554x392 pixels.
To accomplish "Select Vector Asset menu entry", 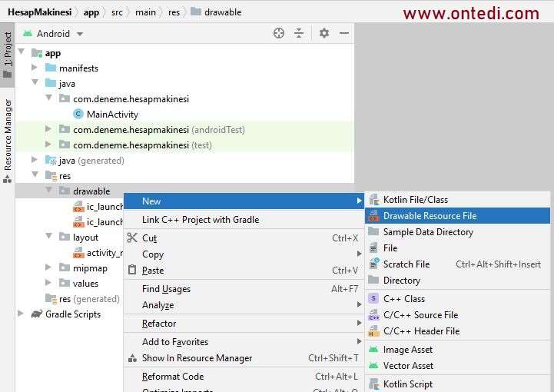I will click(408, 366).
